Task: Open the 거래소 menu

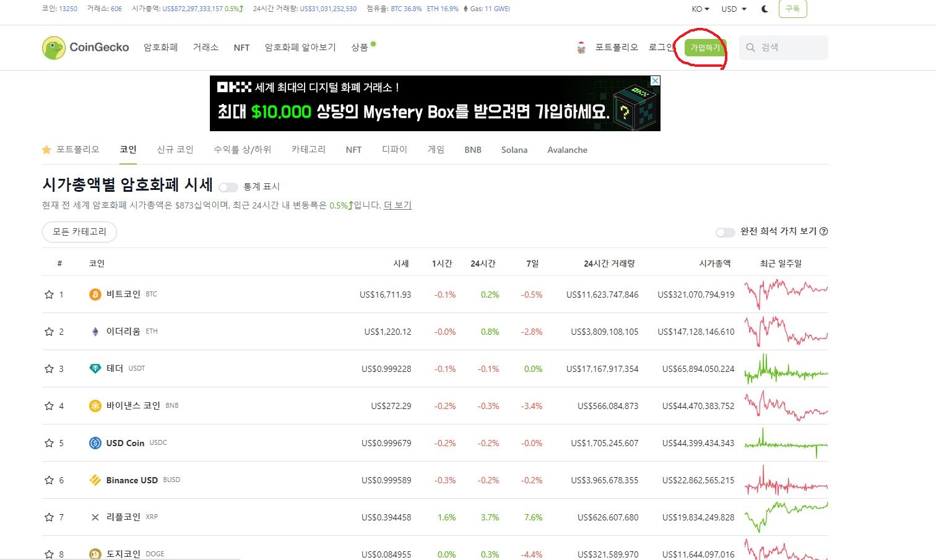Action: coord(206,48)
